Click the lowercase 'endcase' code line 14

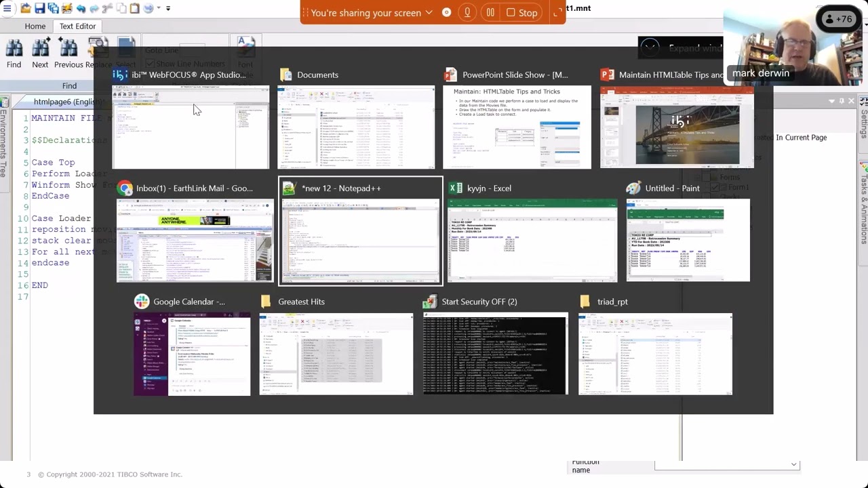click(50, 263)
